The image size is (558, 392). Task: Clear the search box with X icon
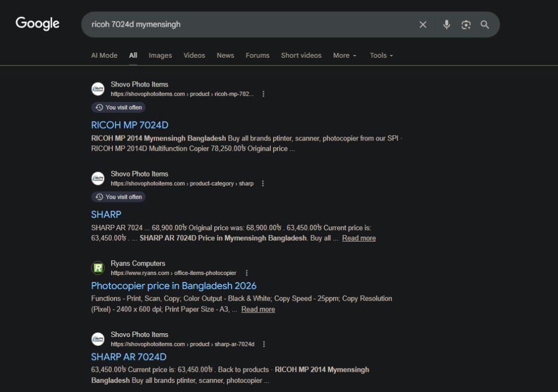click(x=423, y=24)
